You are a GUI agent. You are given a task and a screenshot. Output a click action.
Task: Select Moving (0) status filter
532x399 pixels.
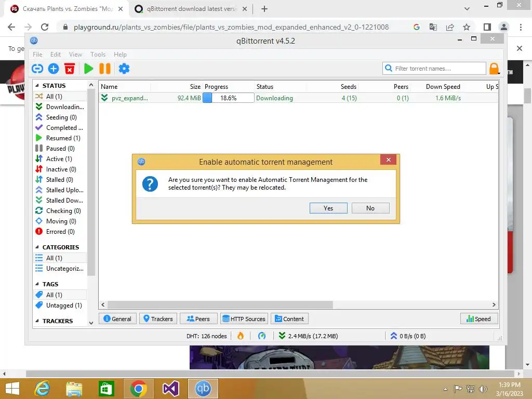click(60, 221)
